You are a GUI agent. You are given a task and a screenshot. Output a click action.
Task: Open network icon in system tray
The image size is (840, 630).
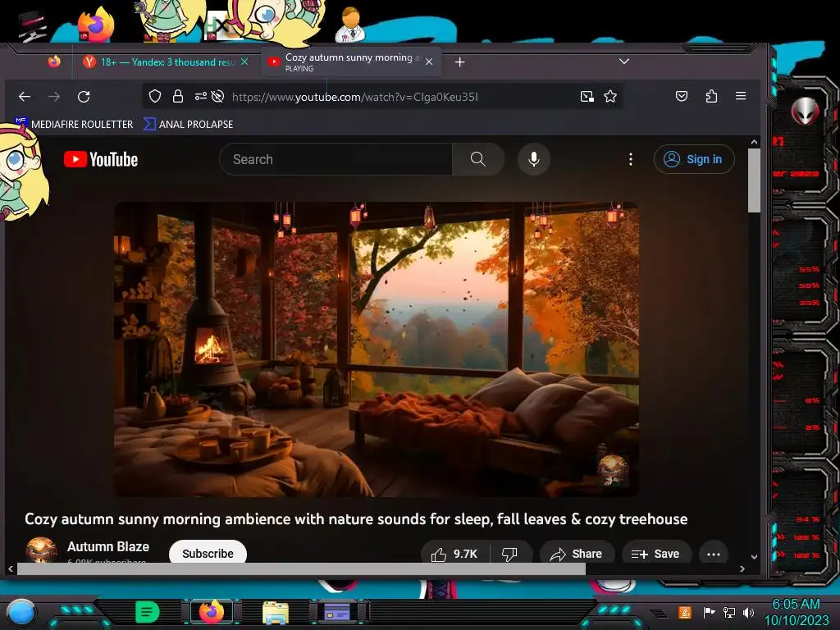point(728,612)
